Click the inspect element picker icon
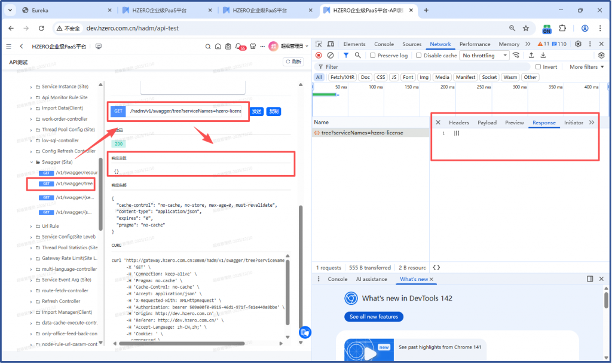Screen dimensions: 612x364 click(x=319, y=44)
